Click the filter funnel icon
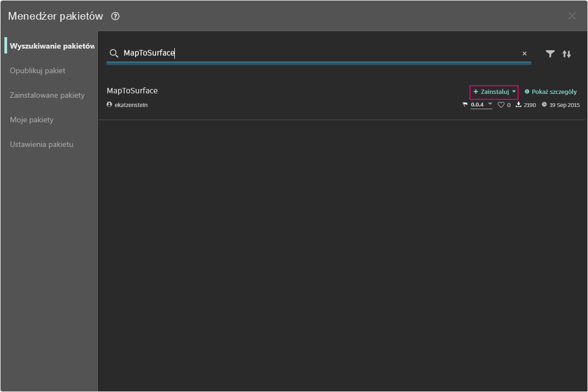 tap(550, 54)
